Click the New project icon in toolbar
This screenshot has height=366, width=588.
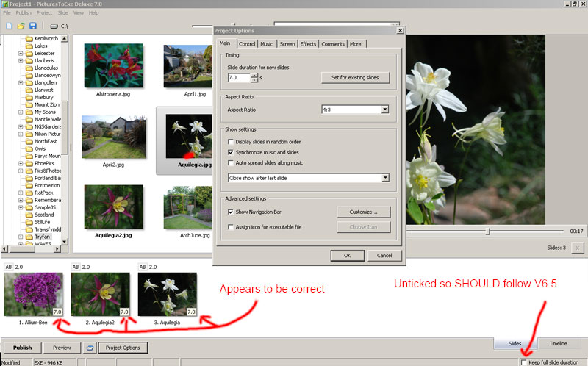pyautogui.click(x=9, y=26)
